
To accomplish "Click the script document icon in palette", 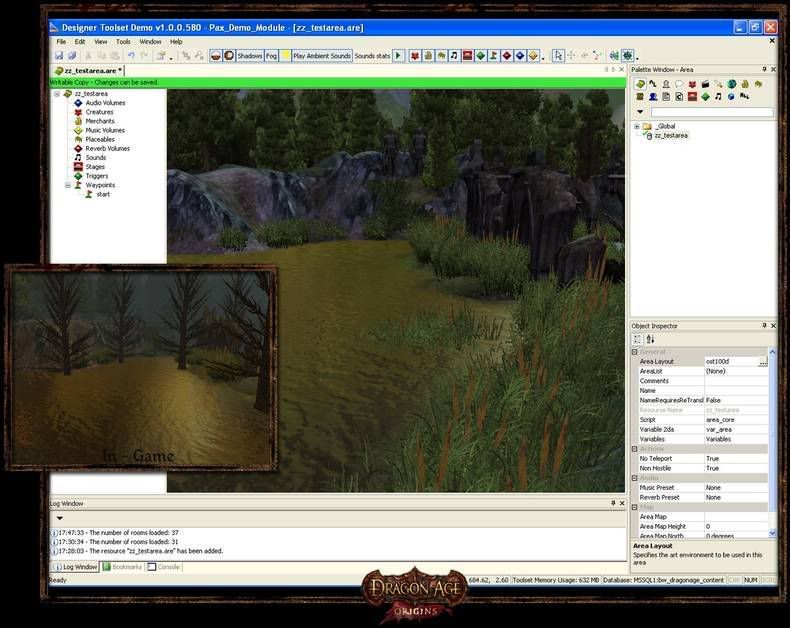I will 666,96.
